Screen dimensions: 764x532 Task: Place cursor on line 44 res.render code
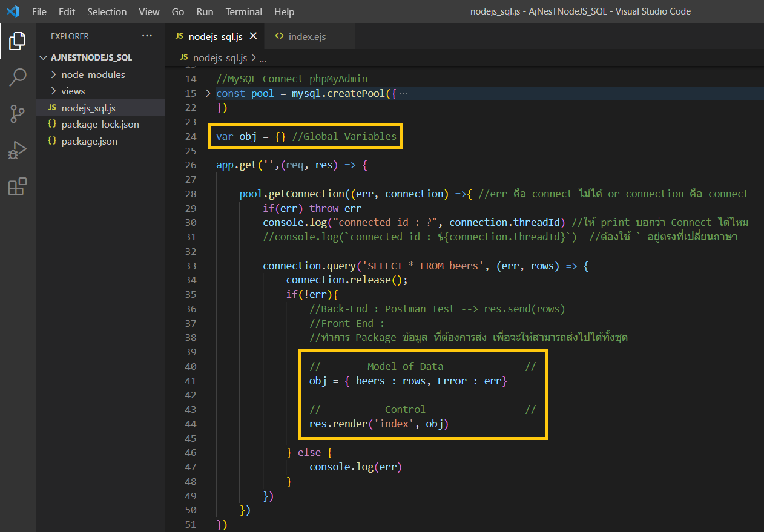tap(378, 424)
